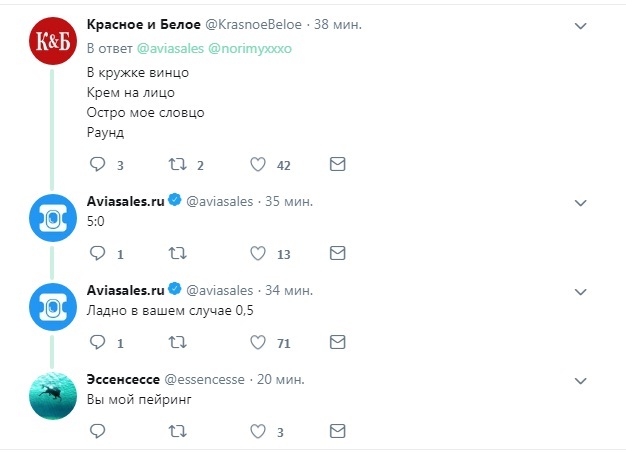Like the "5:0" tweet
Screen dimensions: 626x452
coord(257,254)
